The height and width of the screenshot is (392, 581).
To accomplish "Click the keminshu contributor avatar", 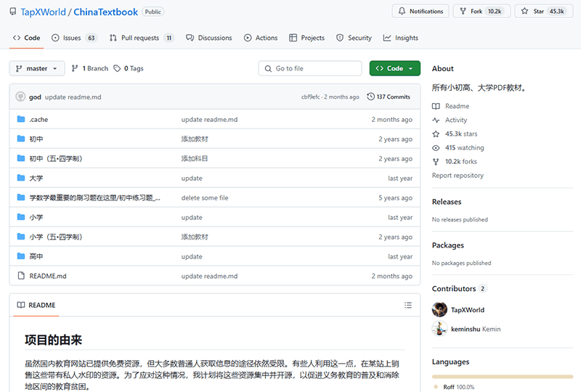I will 439,329.
